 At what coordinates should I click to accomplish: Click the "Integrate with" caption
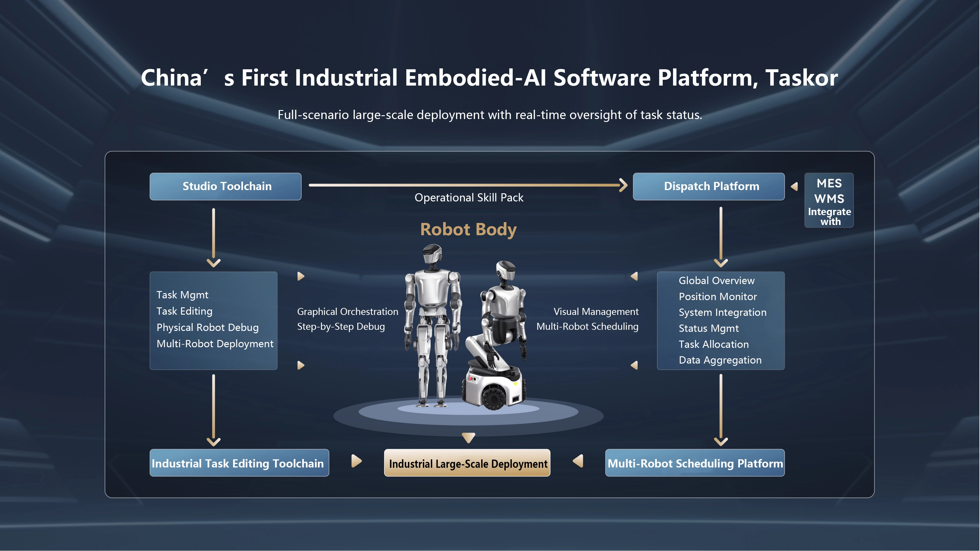830,217
